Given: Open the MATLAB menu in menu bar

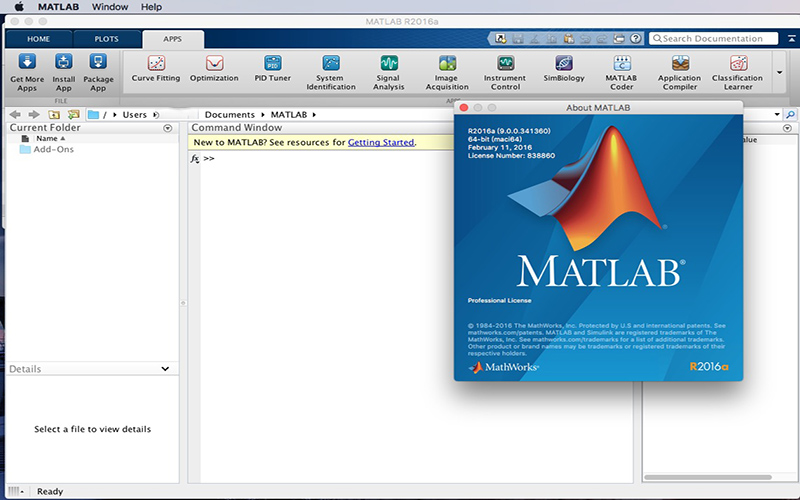Looking at the screenshot, I should (58, 7).
